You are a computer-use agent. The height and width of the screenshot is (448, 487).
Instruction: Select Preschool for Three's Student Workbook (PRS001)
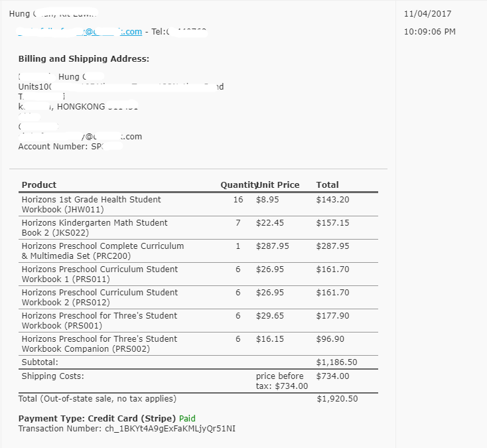coord(100,321)
